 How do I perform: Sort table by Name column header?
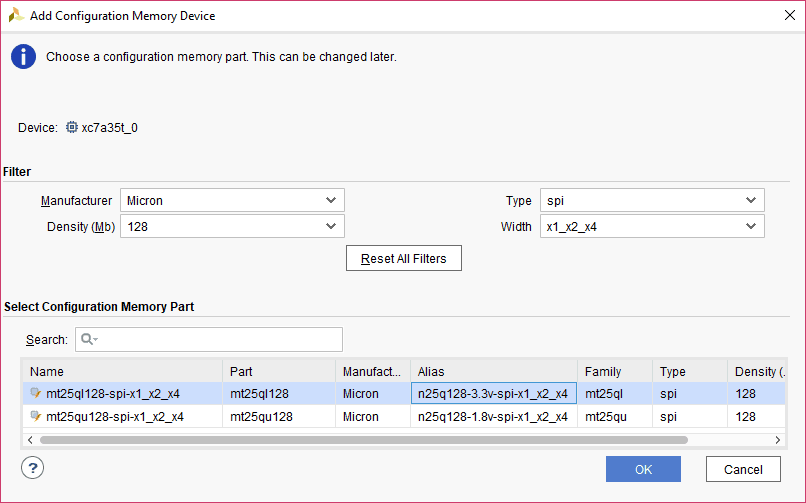(120, 371)
